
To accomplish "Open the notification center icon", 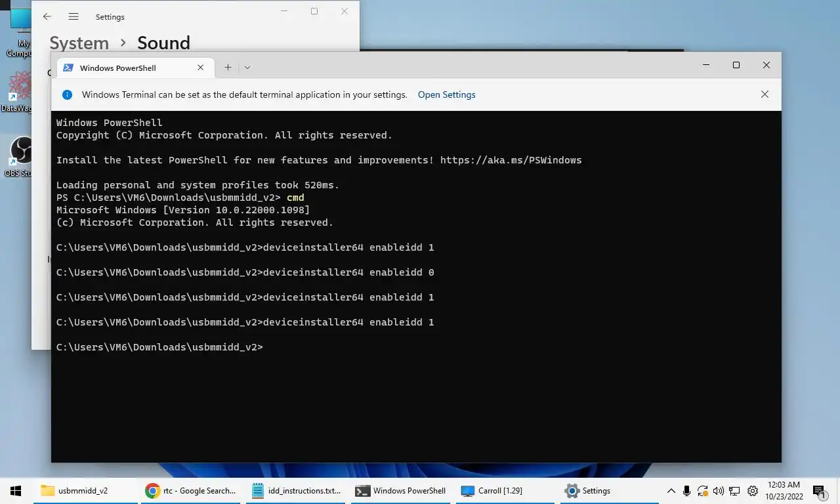I will coord(818,491).
